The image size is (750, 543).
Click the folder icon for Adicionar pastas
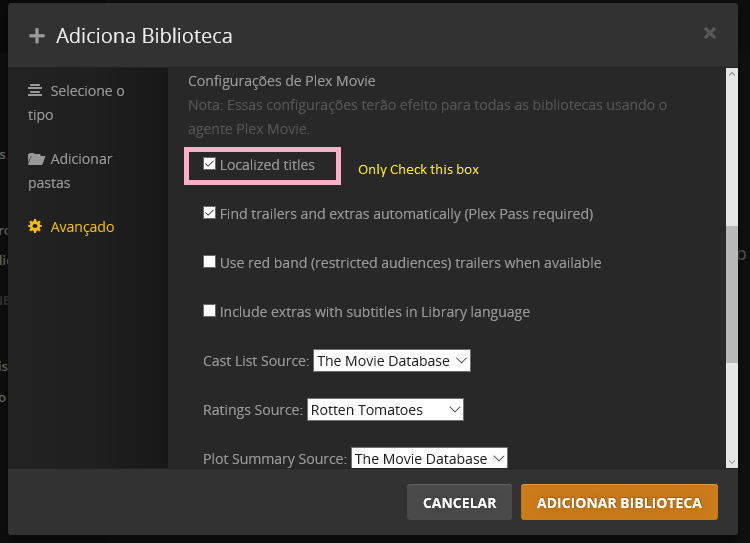pyautogui.click(x=37, y=159)
